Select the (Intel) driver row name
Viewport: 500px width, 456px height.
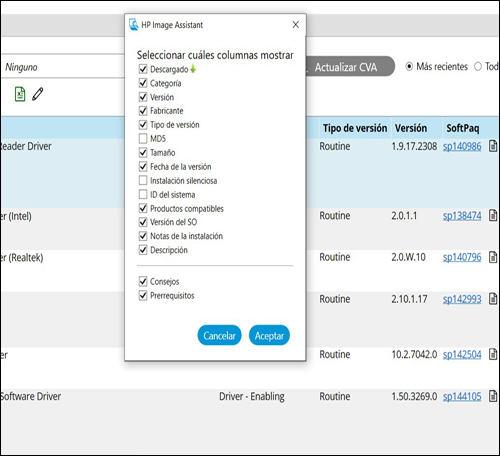(x=16, y=216)
